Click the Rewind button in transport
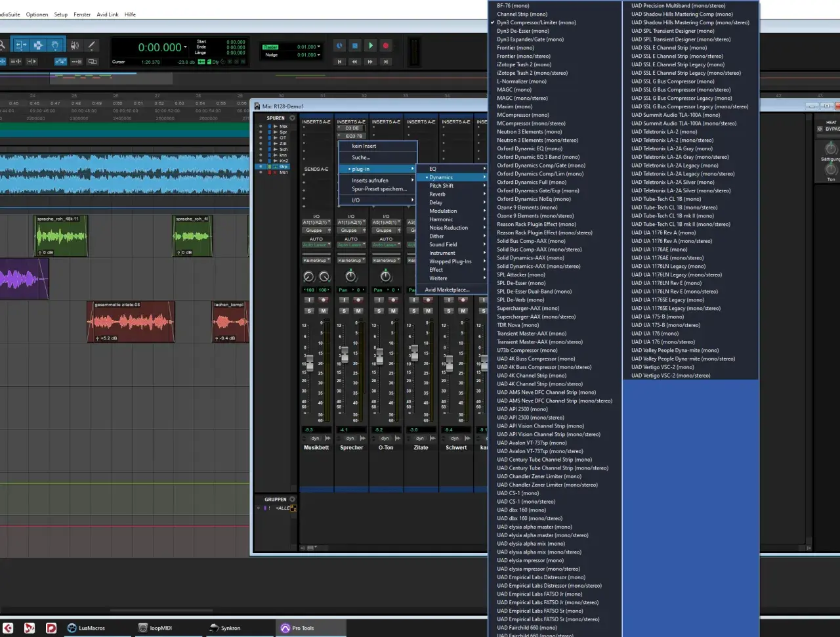Viewport: 840px width, 637px height. click(x=355, y=62)
